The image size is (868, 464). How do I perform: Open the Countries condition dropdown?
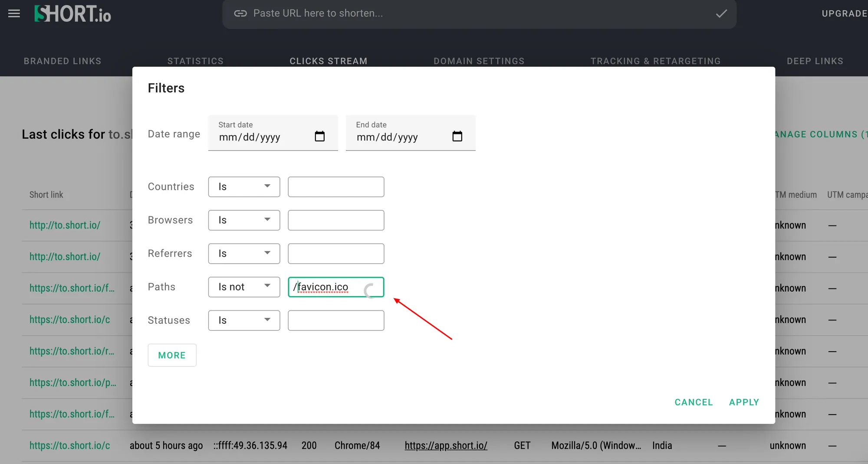click(244, 187)
